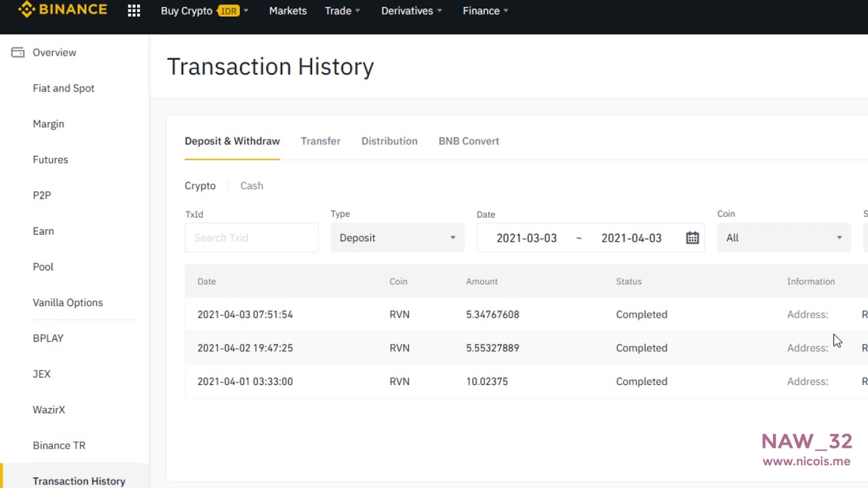Open the Type dropdown showing Deposit
Image resolution: width=868 pixels, height=488 pixels.
(x=397, y=238)
